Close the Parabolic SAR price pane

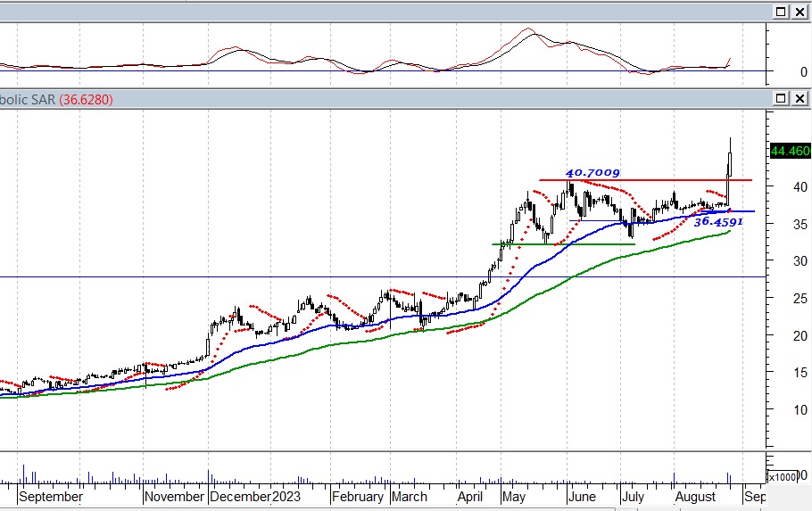pos(799,98)
